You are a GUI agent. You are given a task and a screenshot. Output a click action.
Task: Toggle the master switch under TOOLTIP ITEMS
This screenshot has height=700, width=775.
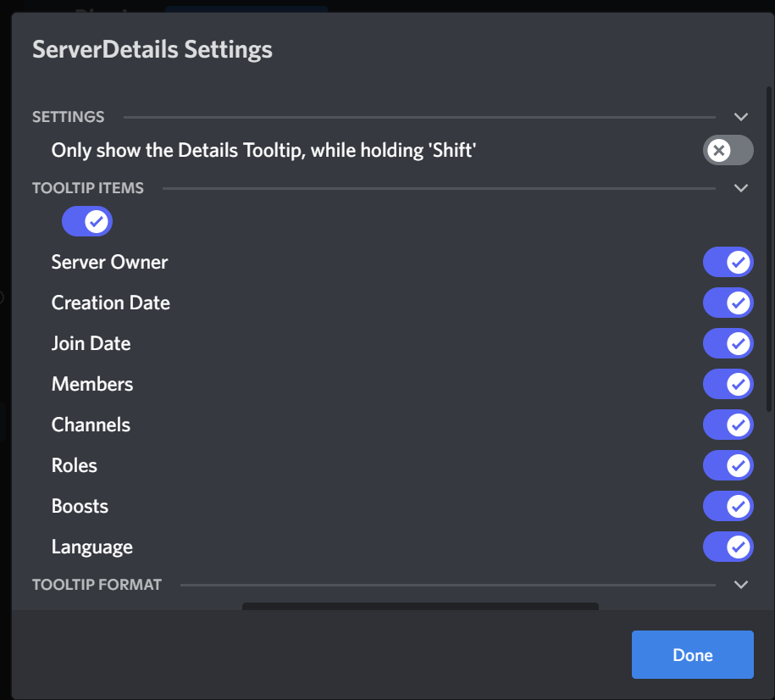[x=87, y=221]
